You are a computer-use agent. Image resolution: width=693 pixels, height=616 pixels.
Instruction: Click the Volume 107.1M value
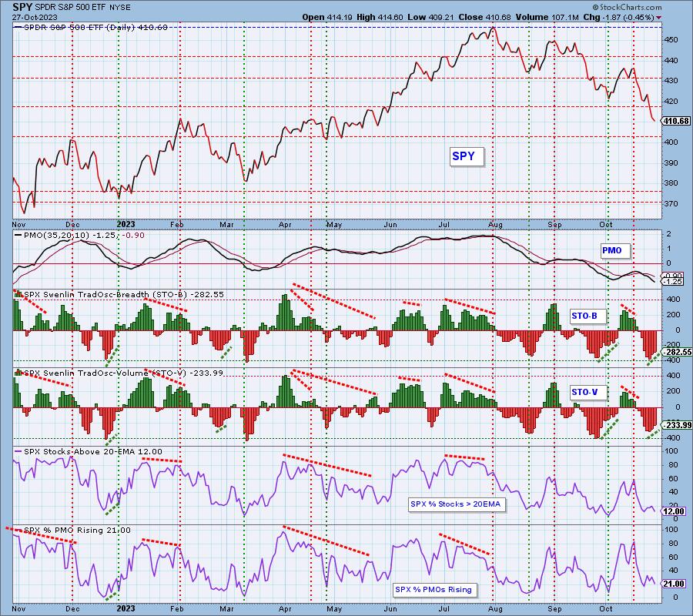[x=547, y=17]
